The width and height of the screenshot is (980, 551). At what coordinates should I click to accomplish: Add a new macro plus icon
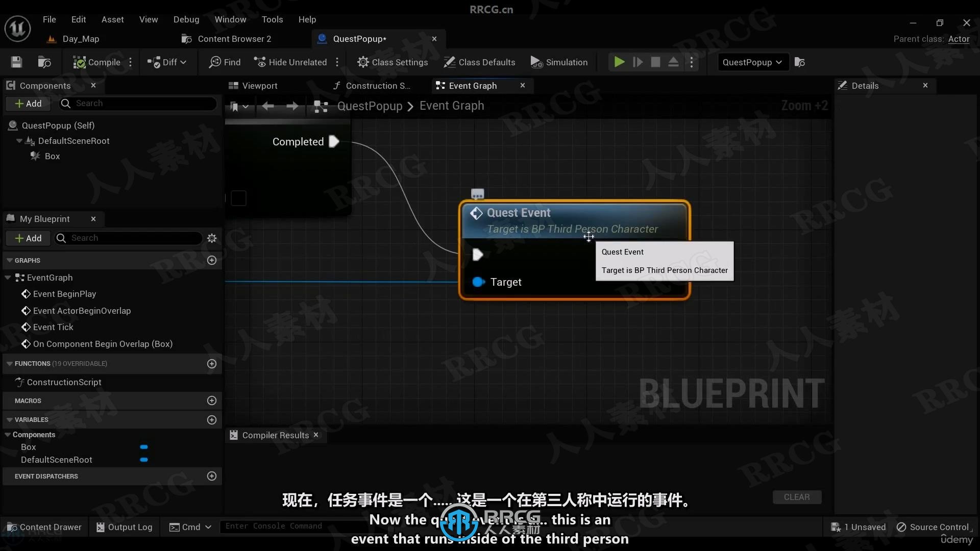click(212, 401)
